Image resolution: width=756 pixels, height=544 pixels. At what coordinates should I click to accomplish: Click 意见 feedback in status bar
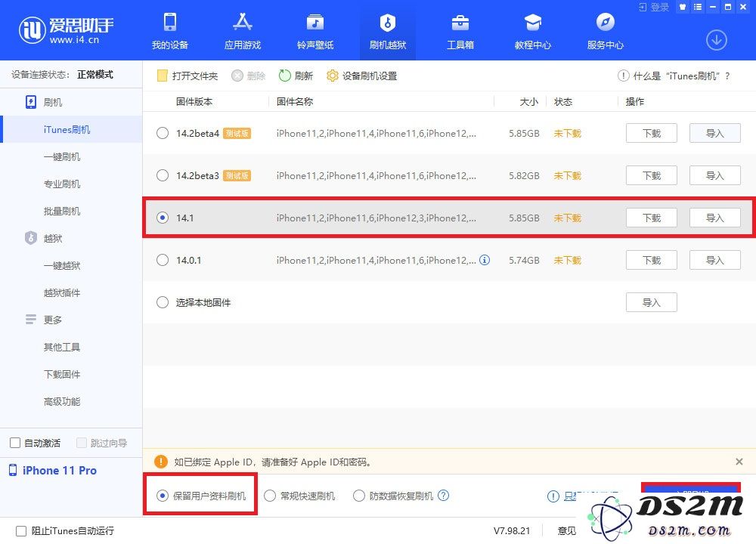pos(566,531)
